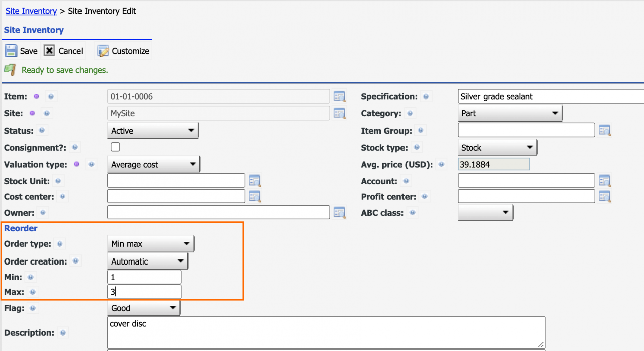
Task: Open the Customize toolbar option
Action: click(x=124, y=51)
